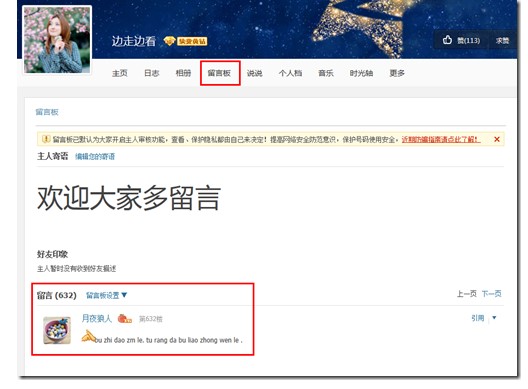Close the yellow notice bar
528x389 pixels.
coord(497,139)
